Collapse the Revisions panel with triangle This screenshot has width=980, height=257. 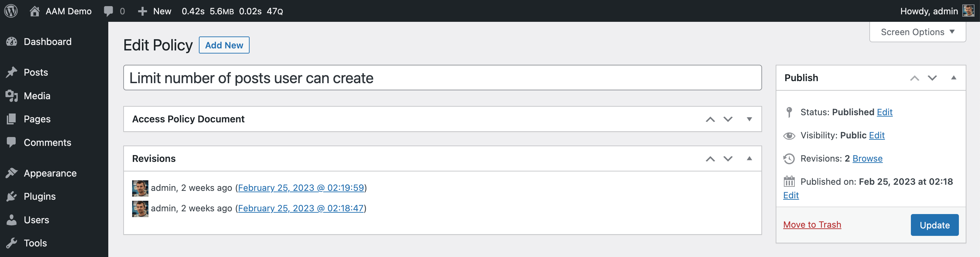(749, 158)
